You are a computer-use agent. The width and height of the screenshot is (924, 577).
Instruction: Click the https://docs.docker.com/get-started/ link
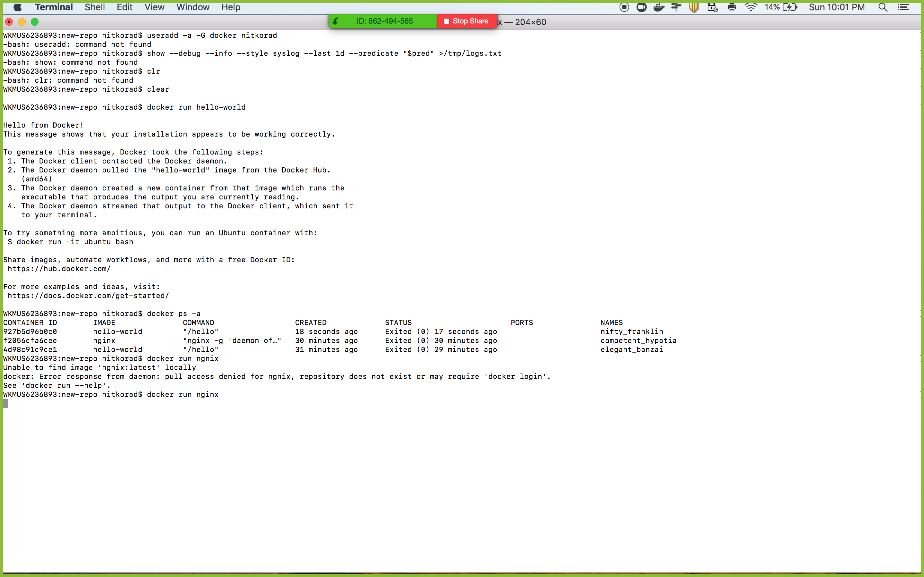[x=89, y=296]
